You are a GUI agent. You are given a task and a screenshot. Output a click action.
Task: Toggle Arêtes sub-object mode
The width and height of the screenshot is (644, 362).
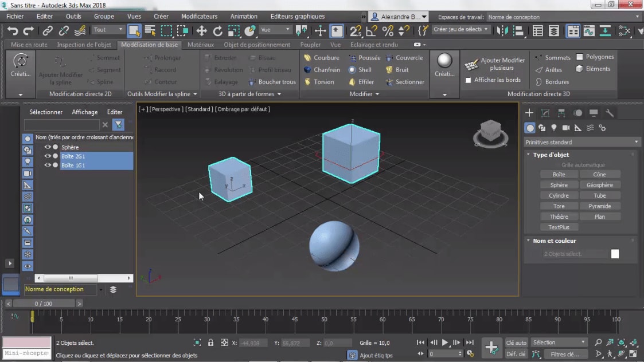549,70
